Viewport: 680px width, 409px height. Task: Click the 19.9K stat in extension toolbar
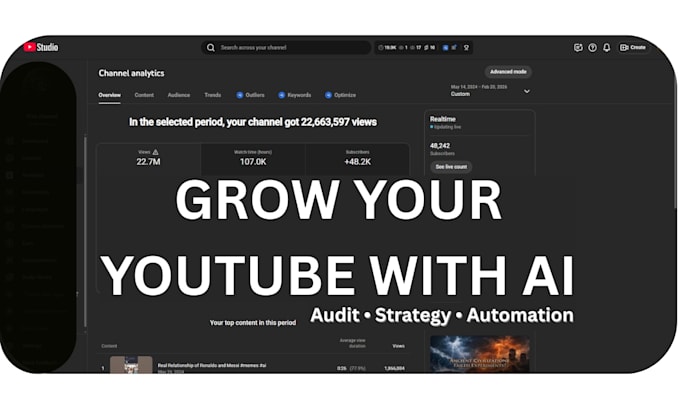point(387,47)
